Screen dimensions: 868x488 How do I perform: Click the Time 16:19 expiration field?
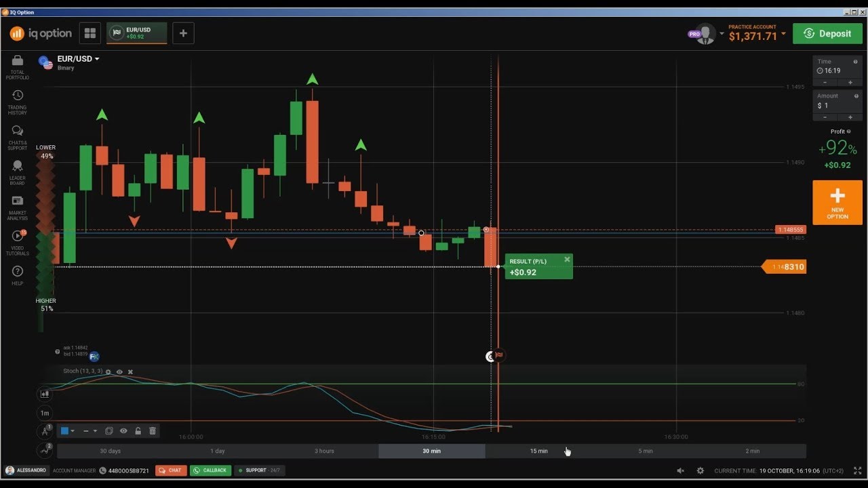(837, 66)
